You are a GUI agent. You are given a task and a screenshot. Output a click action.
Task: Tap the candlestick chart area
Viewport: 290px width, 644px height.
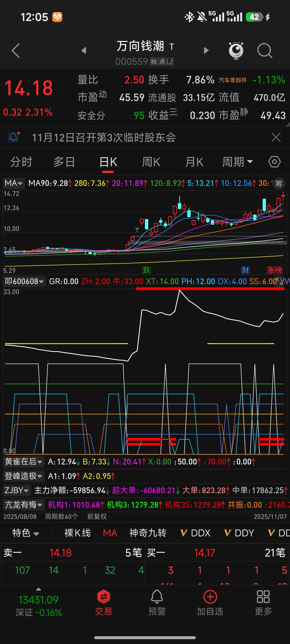[145, 232]
